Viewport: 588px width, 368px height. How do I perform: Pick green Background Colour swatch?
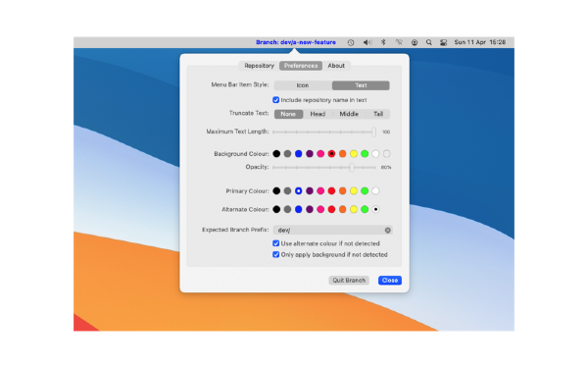365,154
